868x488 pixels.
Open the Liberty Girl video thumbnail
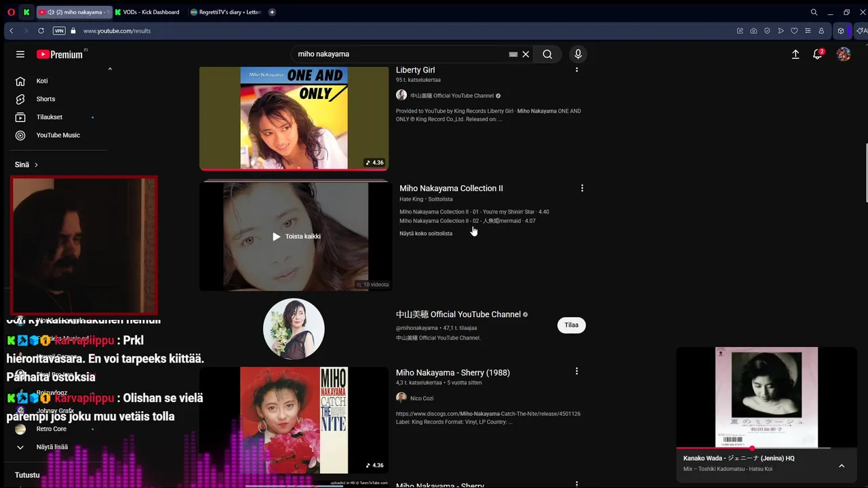[294, 118]
